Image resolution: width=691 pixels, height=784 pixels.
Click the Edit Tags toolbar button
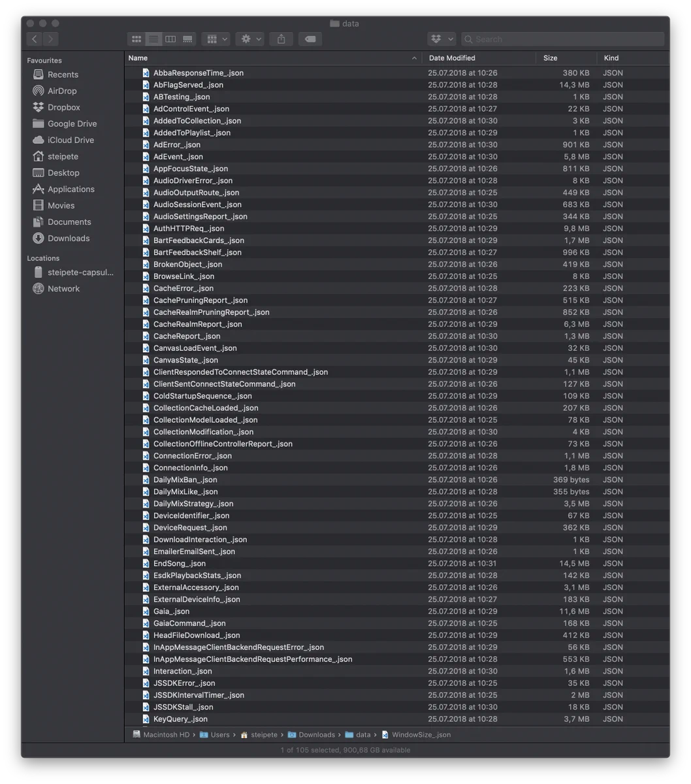310,39
